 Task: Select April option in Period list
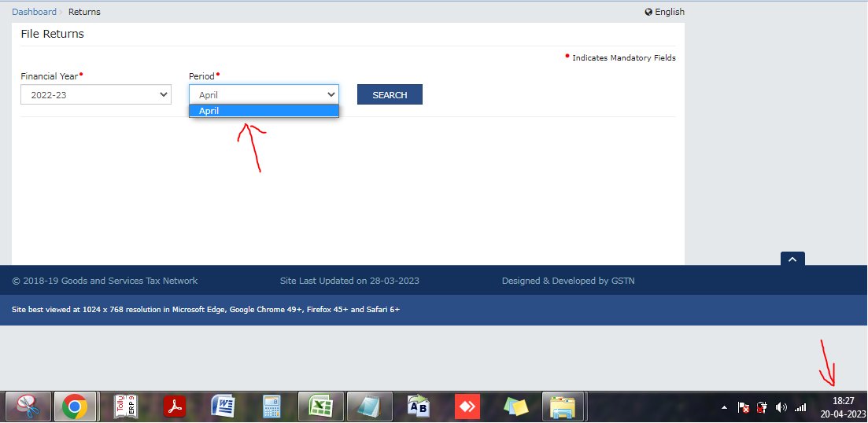[x=264, y=111]
